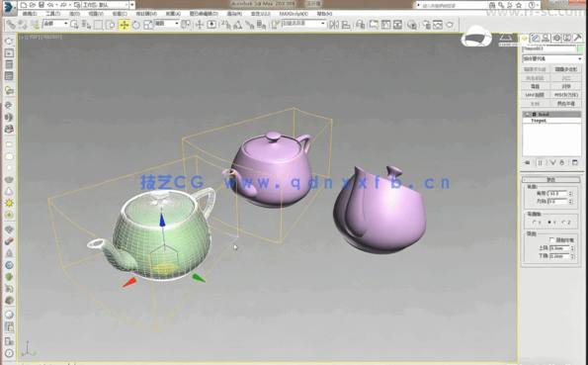Click the Undo arrow icon
Image resolution: width=588 pixels, height=365 pixels.
coord(49,5)
